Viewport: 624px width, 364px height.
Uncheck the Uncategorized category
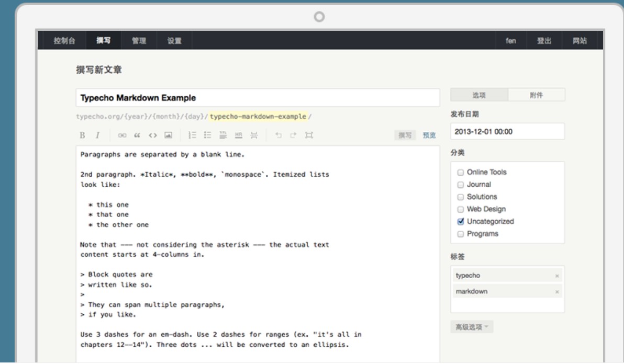461,221
